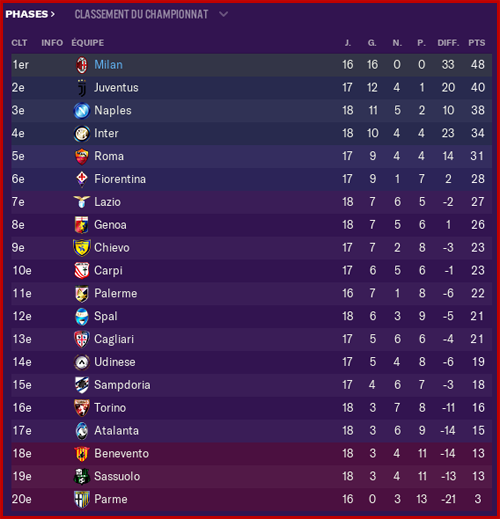Sort table by DIFF. column header

(448, 43)
